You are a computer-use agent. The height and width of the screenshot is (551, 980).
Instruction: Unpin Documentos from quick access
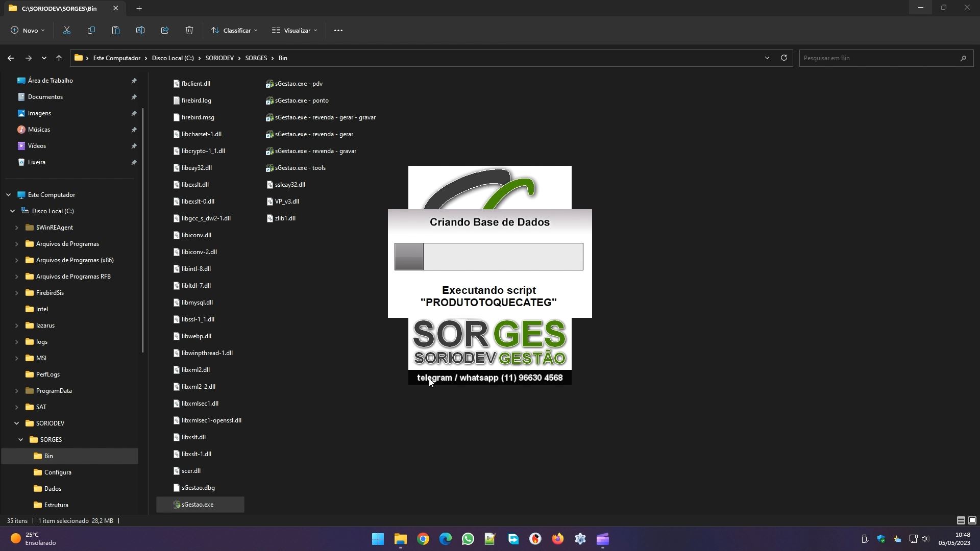coord(134,97)
